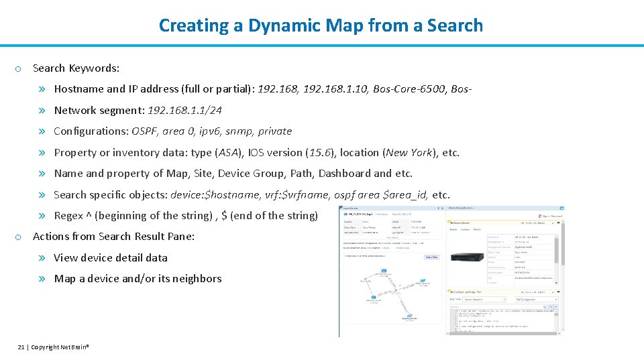Switch to the Property tab in Device Details
This screenshot has height=362, width=644.
coord(453,229)
